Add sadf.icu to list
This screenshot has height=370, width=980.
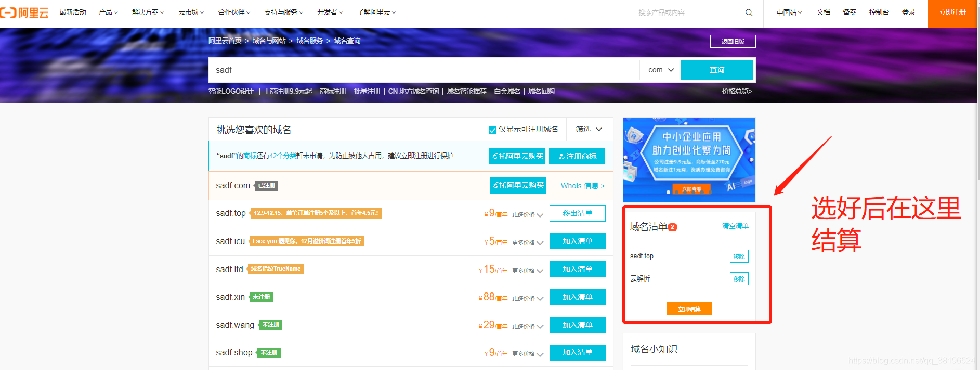[x=578, y=241]
